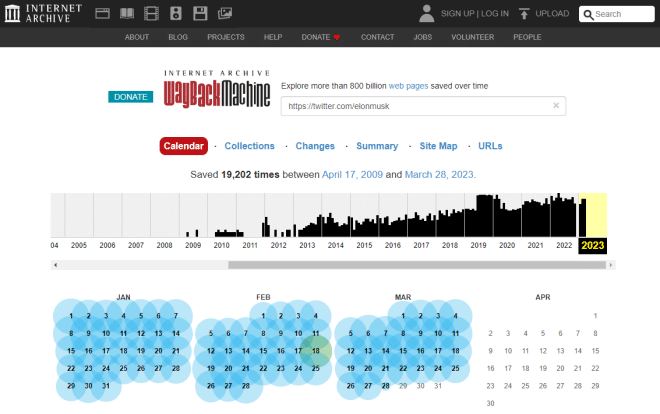Click the Wayback Machine logo
This screenshot has height=414, width=660.
tap(217, 89)
